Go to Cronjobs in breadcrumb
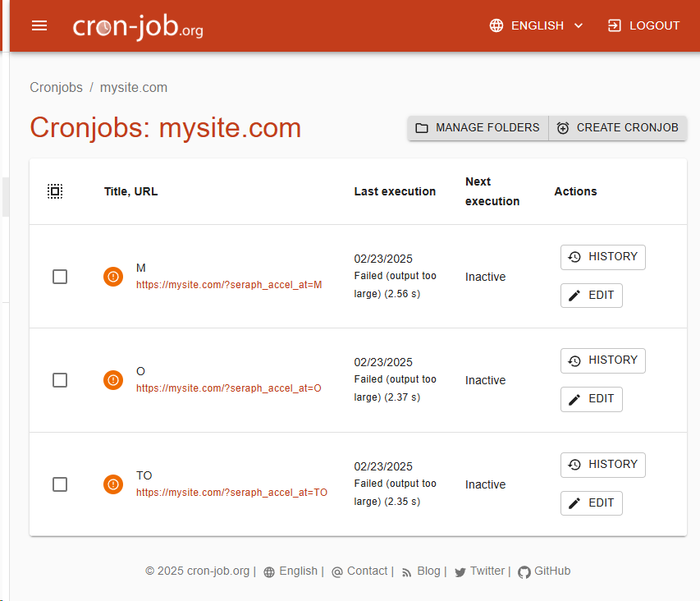 click(x=57, y=88)
